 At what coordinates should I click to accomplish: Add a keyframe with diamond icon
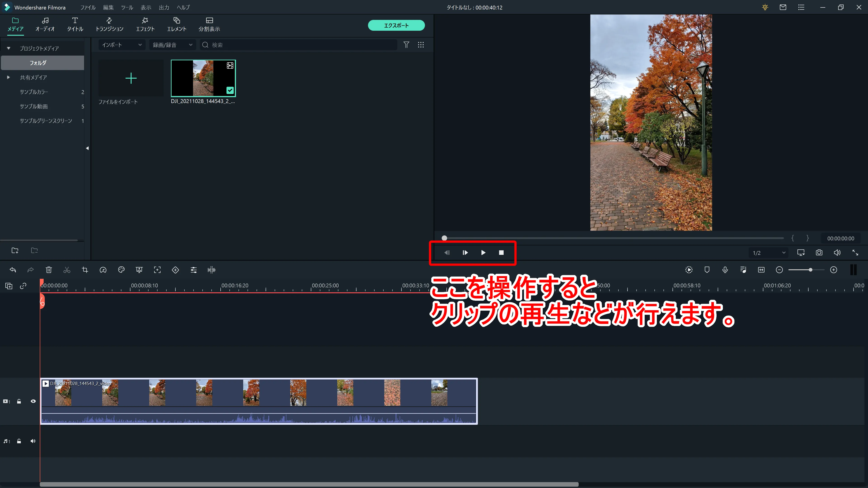point(175,270)
